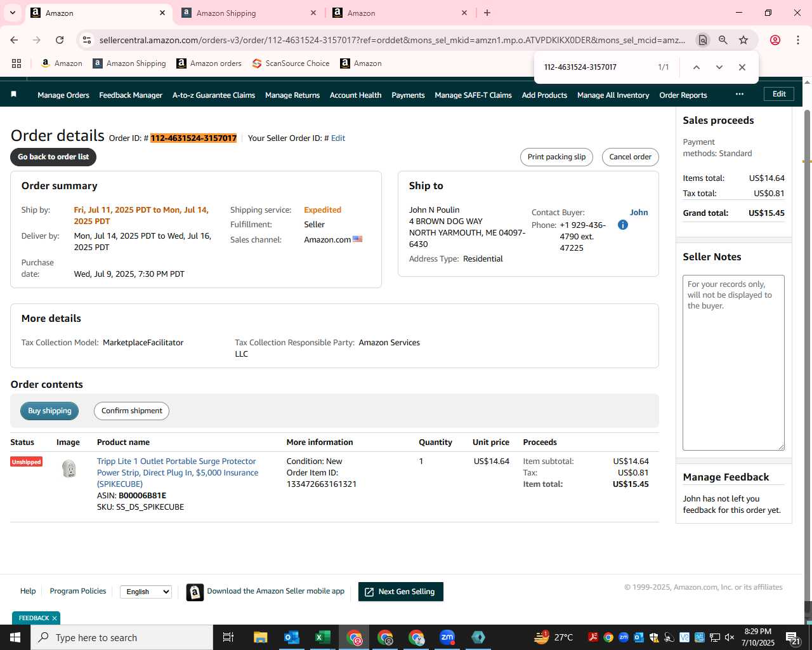812x650 pixels.
Task: Contact buyer John
Action: (639, 213)
